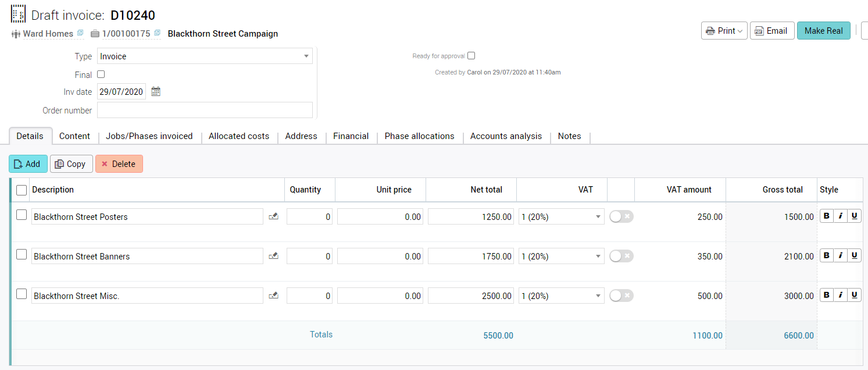Open the Allocated costs tab
This screenshot has width=868, height=370.
239,136
